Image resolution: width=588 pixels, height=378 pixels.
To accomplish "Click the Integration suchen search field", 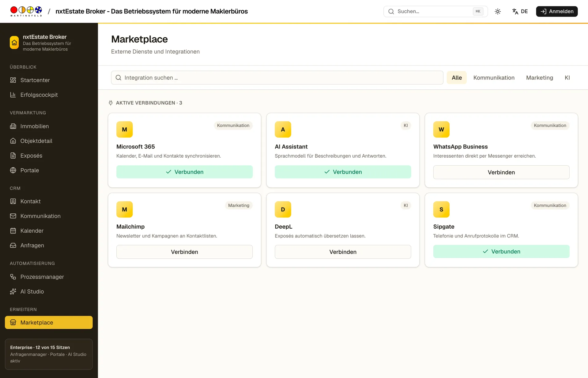I will pyautogui.click(x=277, y=78).
